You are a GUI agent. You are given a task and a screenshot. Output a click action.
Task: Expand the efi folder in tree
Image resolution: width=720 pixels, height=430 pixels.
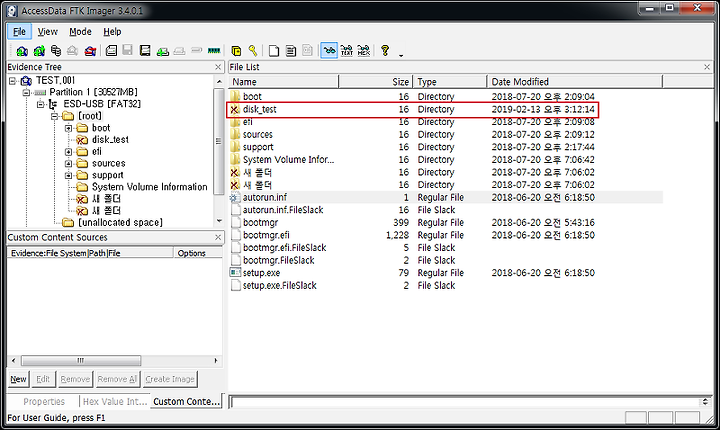pos(68,152)
